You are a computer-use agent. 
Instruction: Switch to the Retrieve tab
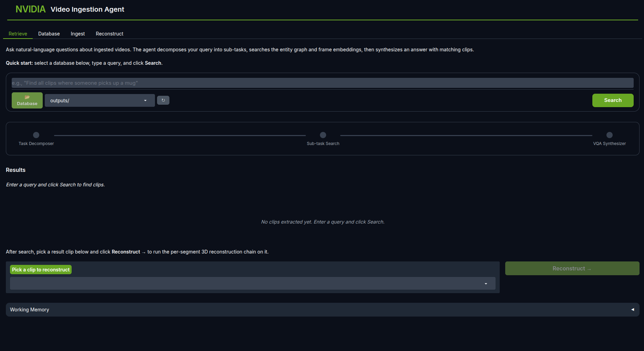coord(18,34)
